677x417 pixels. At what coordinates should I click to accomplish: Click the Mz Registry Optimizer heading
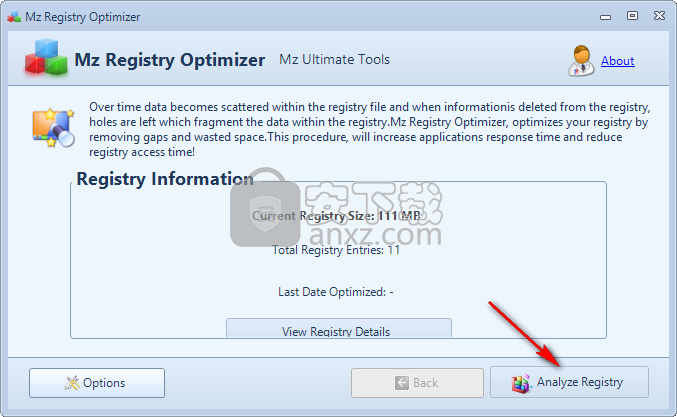170,60
